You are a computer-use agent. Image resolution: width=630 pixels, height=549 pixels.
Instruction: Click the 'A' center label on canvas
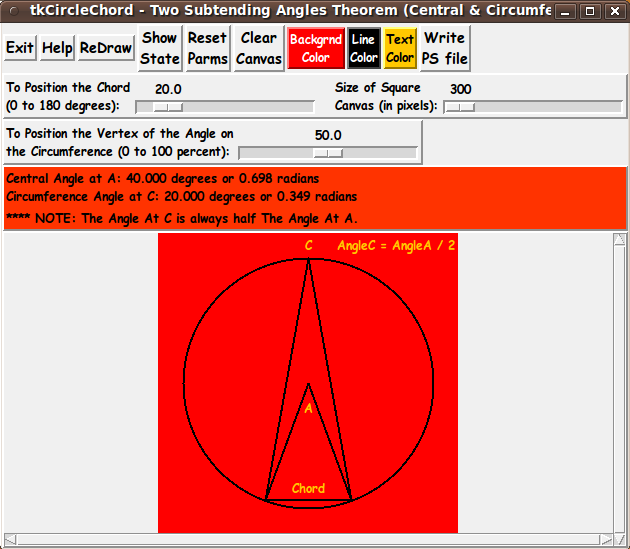coord(309,408)
